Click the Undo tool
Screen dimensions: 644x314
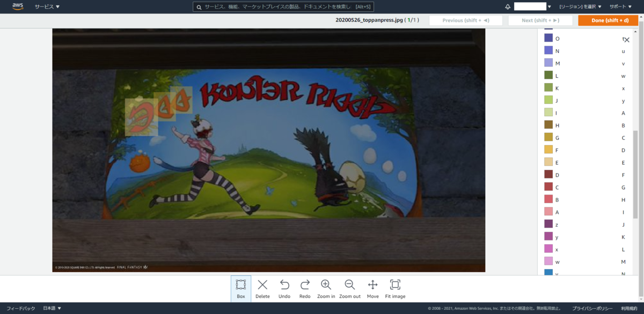[x=284, y=289]
